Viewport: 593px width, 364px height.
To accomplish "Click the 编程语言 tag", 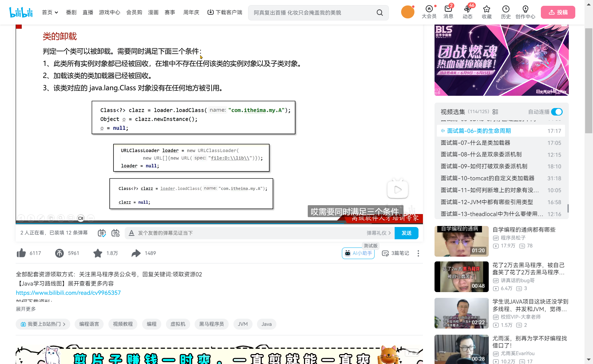I will (89, 324).
